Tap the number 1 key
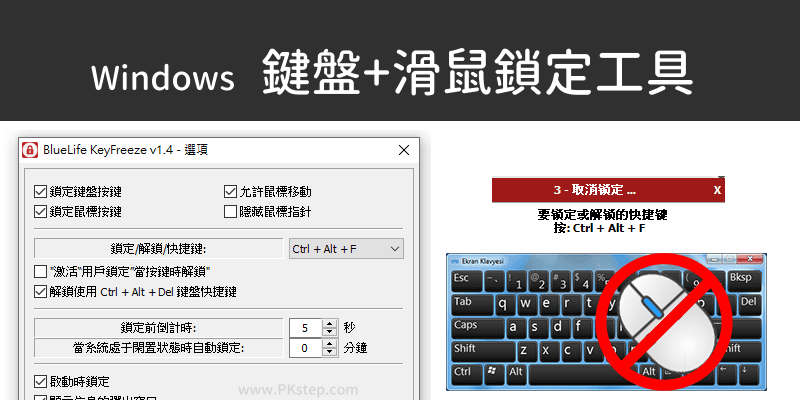Viewport: 800px width, 400px height. pyautogui.click(x=516, y=281)
